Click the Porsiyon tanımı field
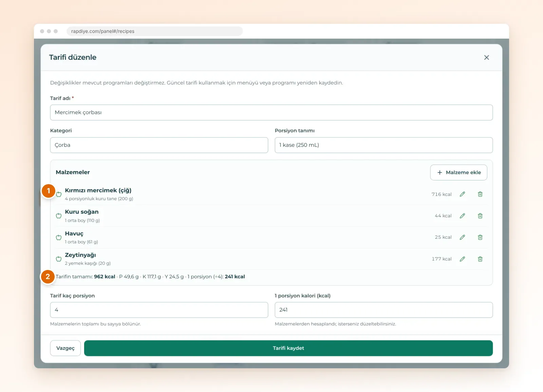The width and height of the screenshot is (543, 392). click(x=384, y=145)
